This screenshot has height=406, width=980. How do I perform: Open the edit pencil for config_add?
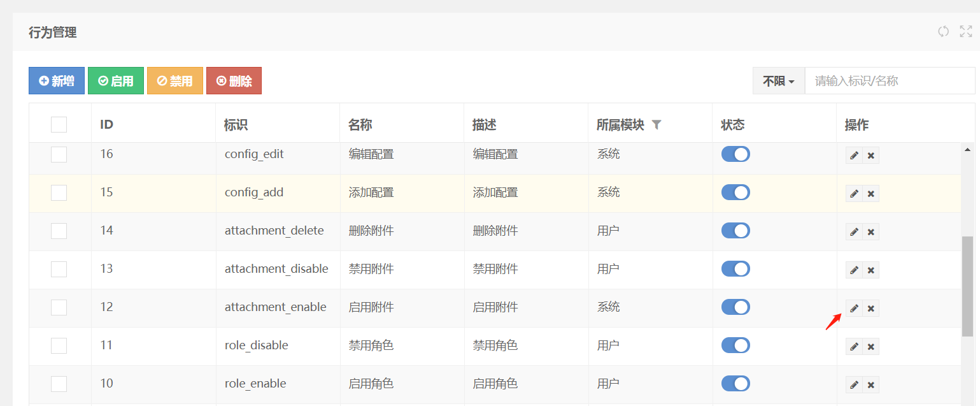(x=854, y=193)
